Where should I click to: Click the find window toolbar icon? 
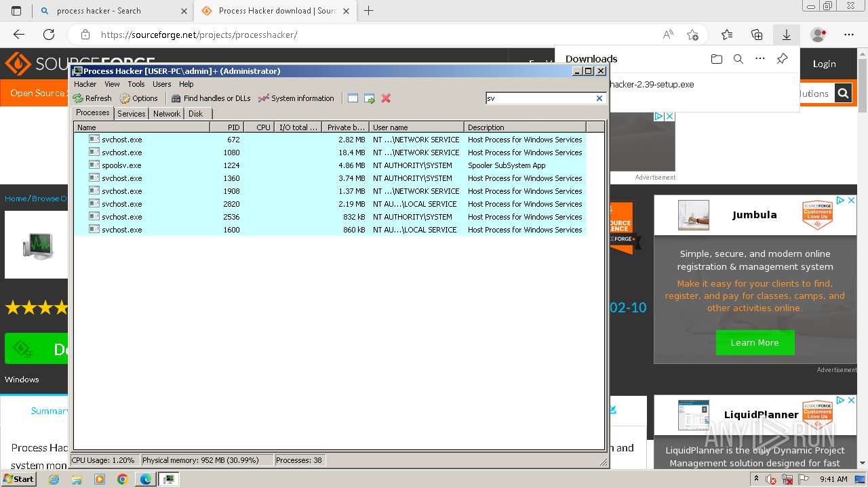coord(353,98)
